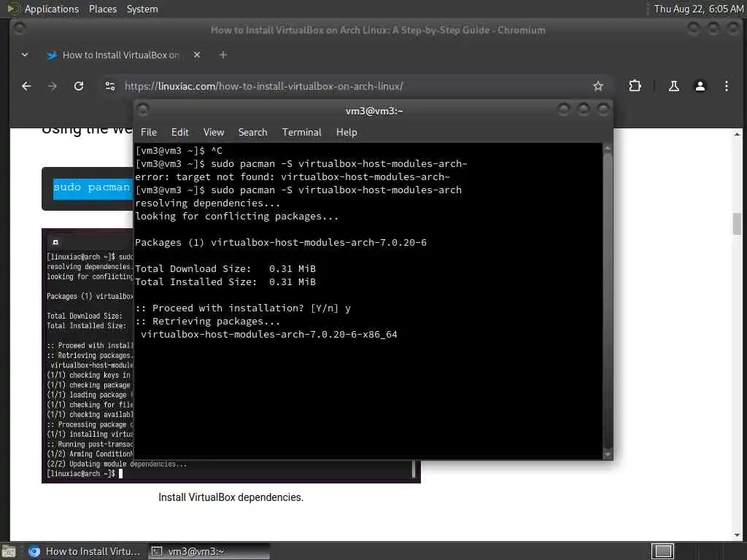This screenshot has width=747, height=560.
Task: Click 'Total Installed Size' terminal line
Action: [x=225, y=282]
